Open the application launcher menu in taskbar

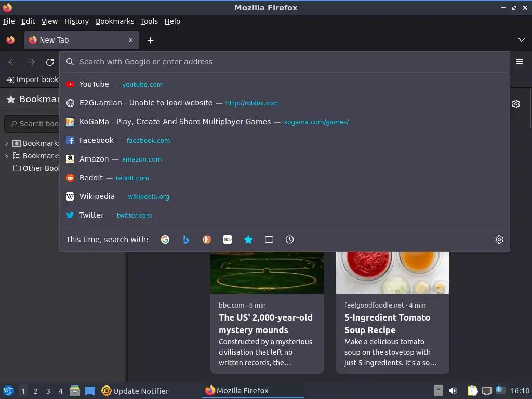tap(8, 391)
